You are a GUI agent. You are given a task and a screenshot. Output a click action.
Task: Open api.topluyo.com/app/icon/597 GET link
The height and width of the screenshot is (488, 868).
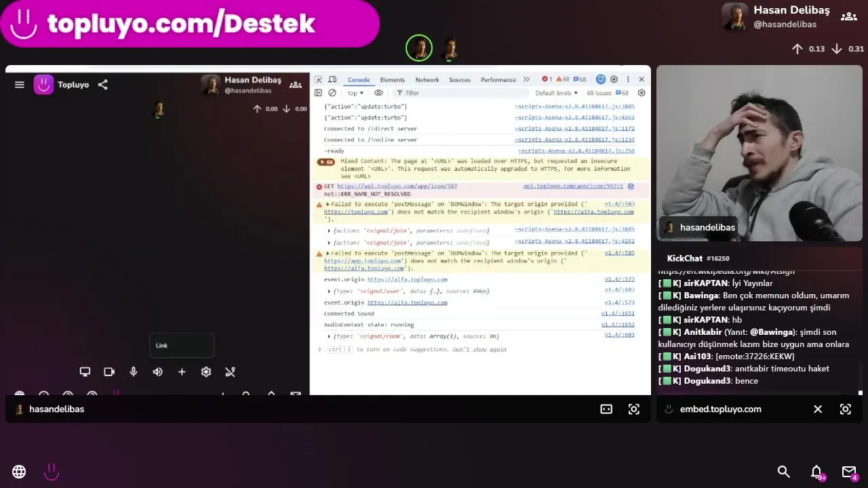pyautogui.click(x=397, y=186)
